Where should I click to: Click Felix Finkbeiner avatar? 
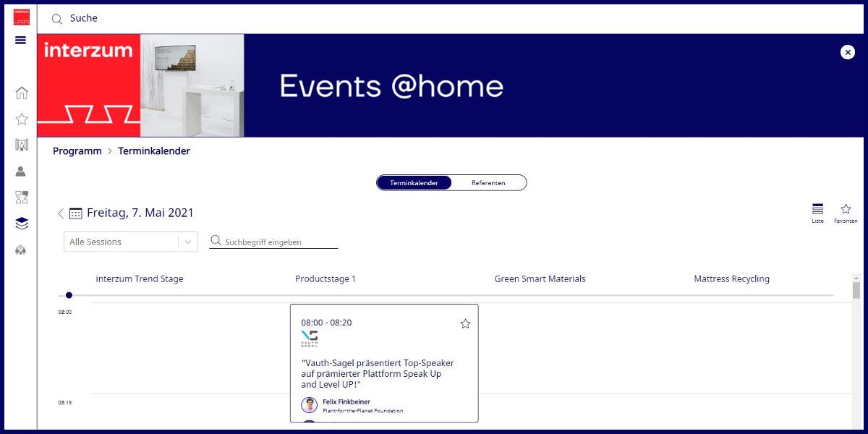pyautogui.click(x=310, y=405)
